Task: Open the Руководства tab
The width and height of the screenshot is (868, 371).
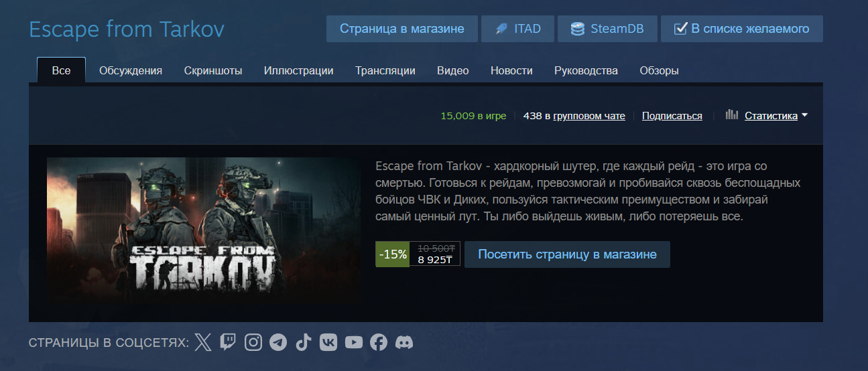Action: click(x=586, y=70)
